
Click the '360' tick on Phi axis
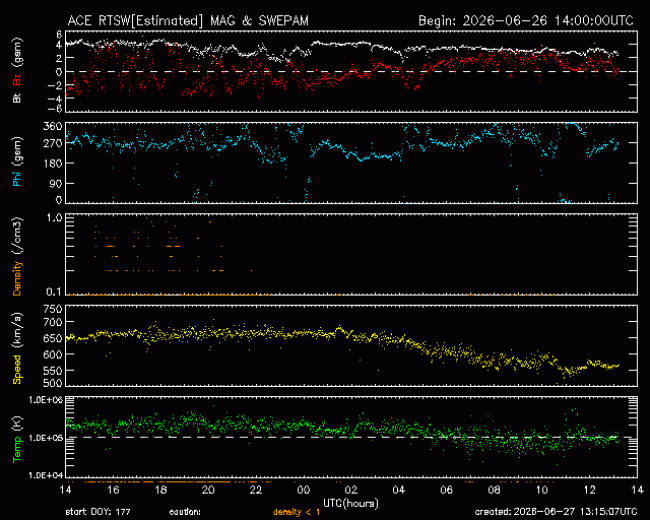[53, 126]
